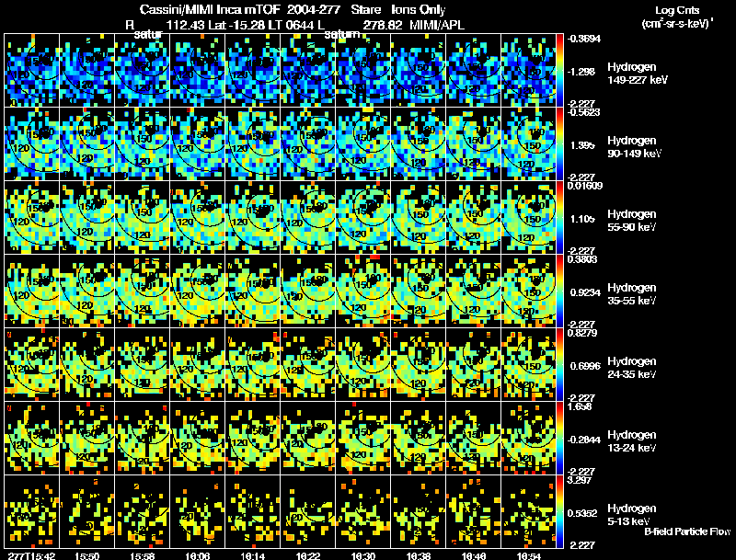The height and width of the screenshot is (560, 736).
Task: Click the 'Cassini/MIMI Inca mTOF' title text
Action: (x=210, y=9)
